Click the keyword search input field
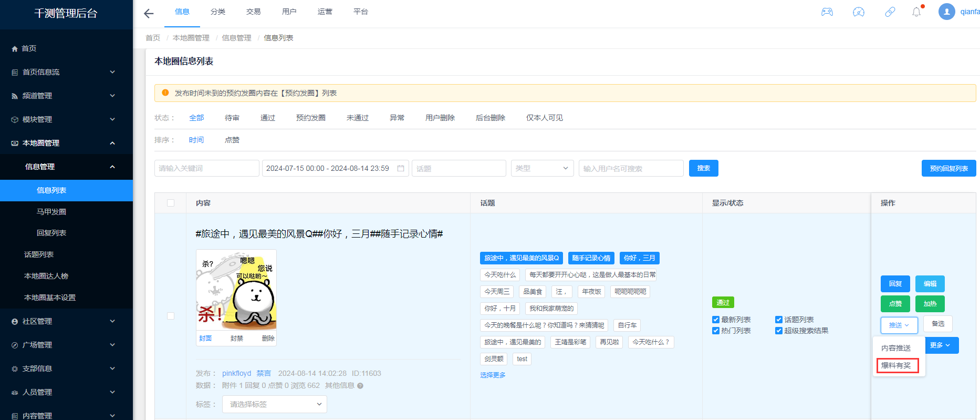The width and height of the screenshot is (980, 420). pos(207,168)
